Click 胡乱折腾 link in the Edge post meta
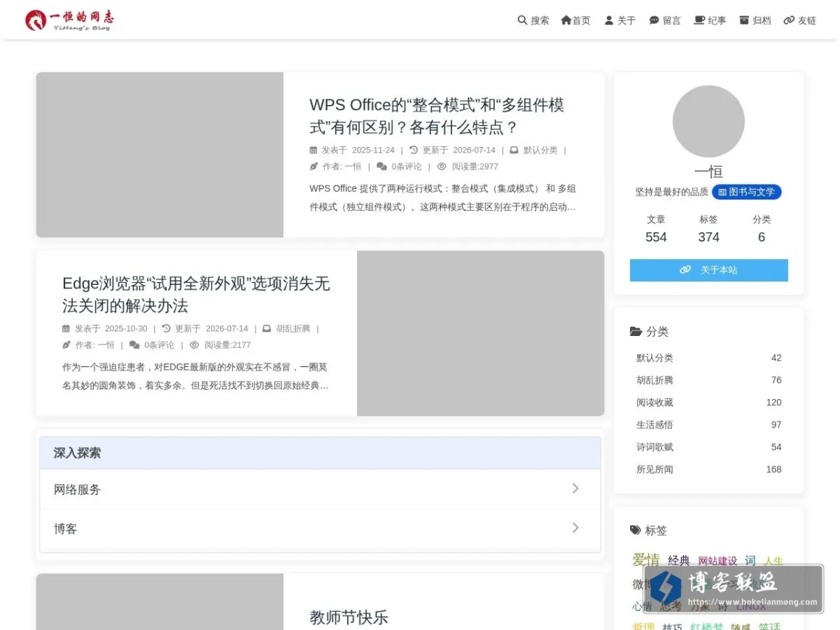The width and height of the screenshot is (840, 630). tap(293, 328)
